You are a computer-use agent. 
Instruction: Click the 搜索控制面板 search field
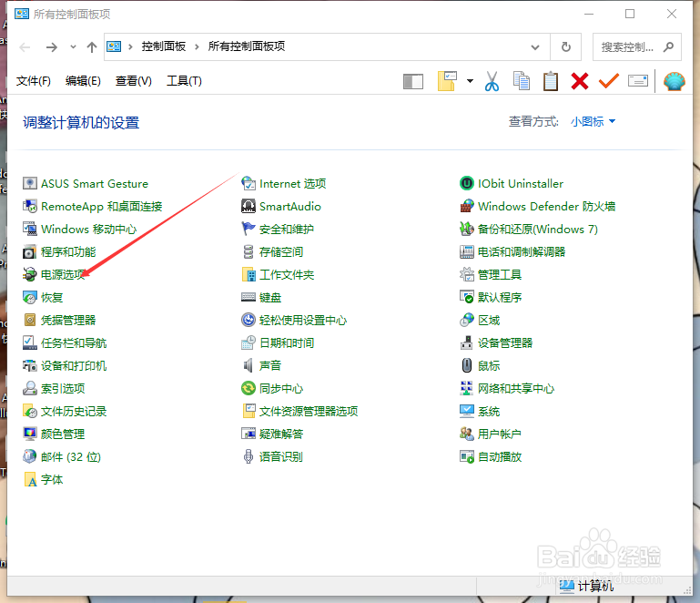(x=636, y=46)
